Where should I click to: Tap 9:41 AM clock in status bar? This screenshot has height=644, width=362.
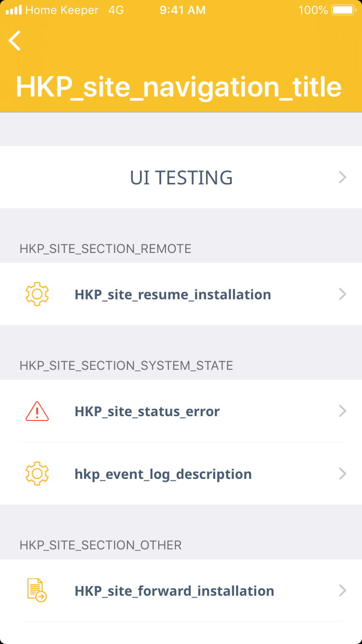(182, 10)
